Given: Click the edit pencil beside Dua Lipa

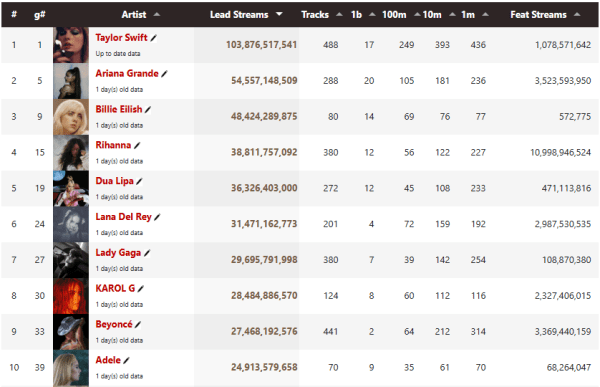Looking at the screenshot, I should coord(139,181).
